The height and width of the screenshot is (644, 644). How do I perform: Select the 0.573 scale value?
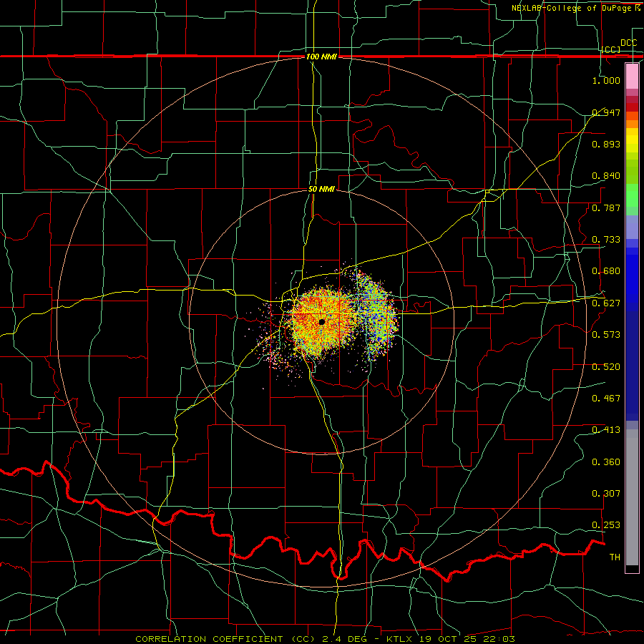606,335
